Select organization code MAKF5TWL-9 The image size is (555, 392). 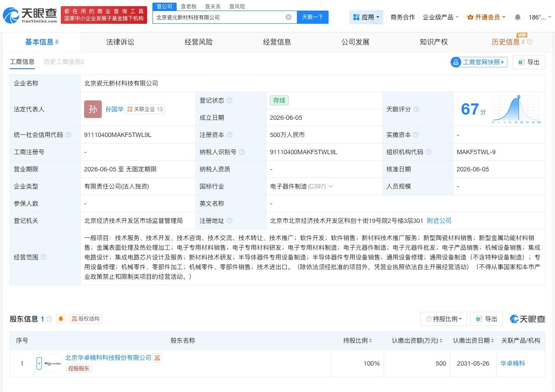pyautogui.click(x=476, y=152)
